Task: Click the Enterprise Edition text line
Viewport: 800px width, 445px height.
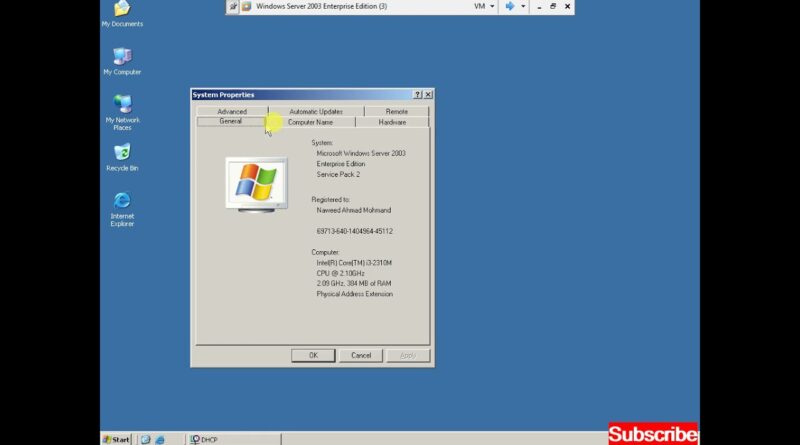Action: point(341,164)
